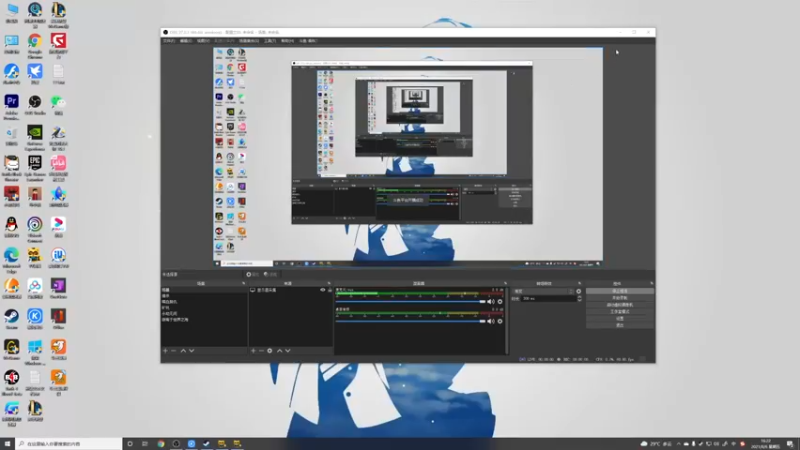Viewport: 800px width, 450px height.
Task: Open Task View on the taskbar
Action: point(145,444)
